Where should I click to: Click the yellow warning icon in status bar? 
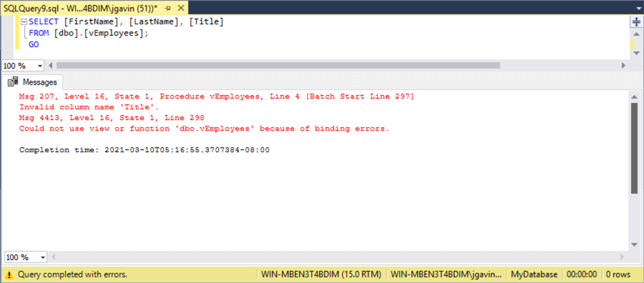(9, 274)
